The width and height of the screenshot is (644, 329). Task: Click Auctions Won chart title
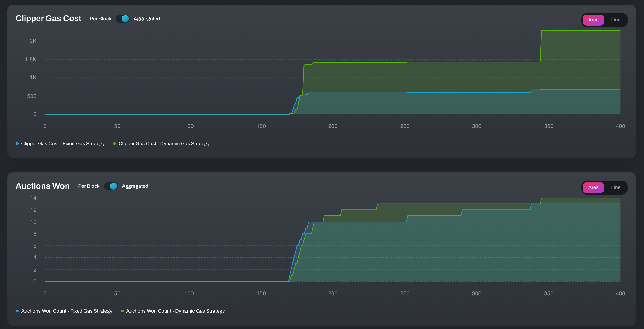click(43, 186)
